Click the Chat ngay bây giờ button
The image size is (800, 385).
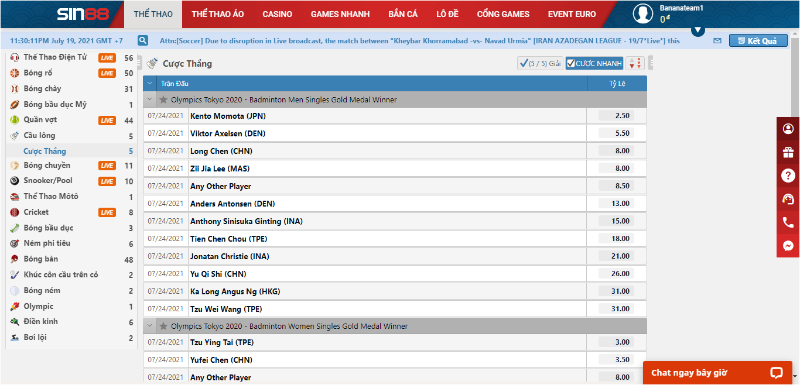[716, 373]
